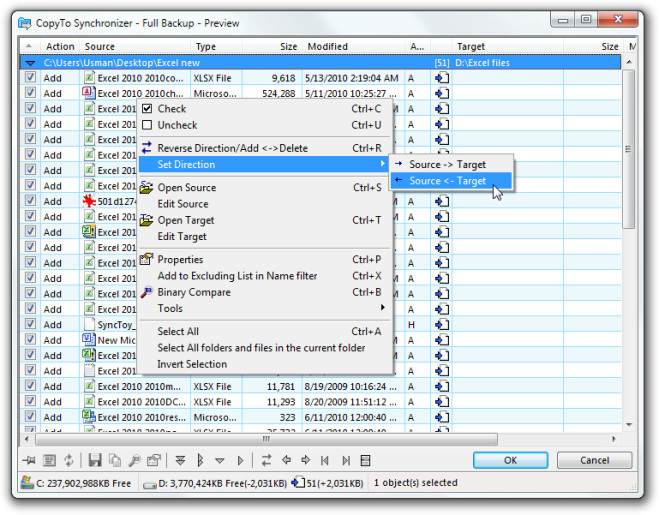Click the jump-to-first toolbar icon
660x515 pixels.
pyautogui.click(x=325, y=461)
